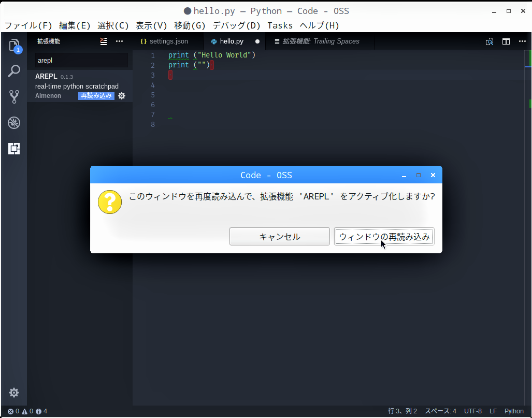This screenshot has height=418, width=532.
Task: Change language mode via Python status item
Action: (x=514, y=411)
